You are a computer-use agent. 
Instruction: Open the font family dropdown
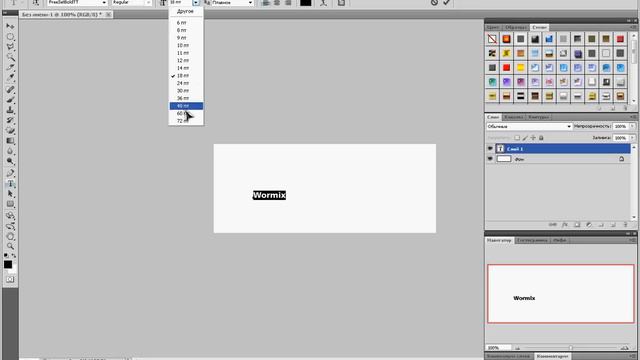click(104, 2)
